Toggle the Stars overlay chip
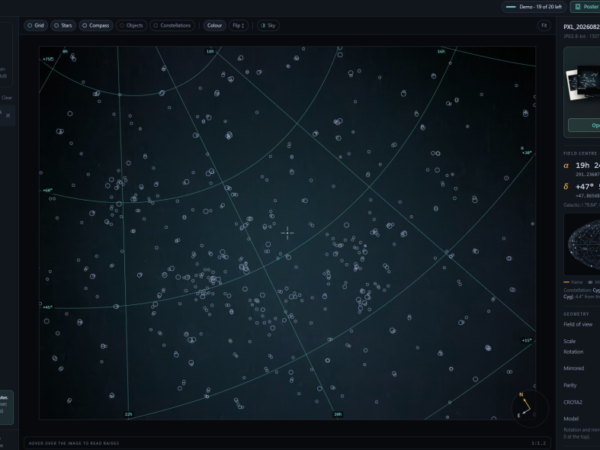 [x=63, y=26]
